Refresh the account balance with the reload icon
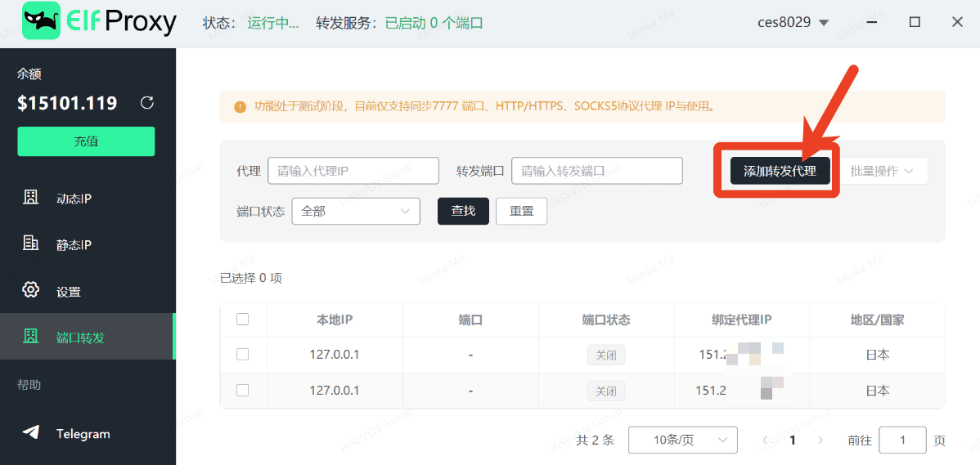This screenshot has height=465, width=980. (147, 103)
